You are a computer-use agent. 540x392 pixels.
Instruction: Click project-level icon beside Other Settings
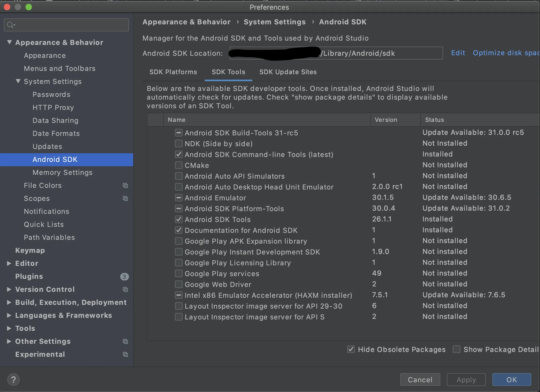(x=125, y=341)
